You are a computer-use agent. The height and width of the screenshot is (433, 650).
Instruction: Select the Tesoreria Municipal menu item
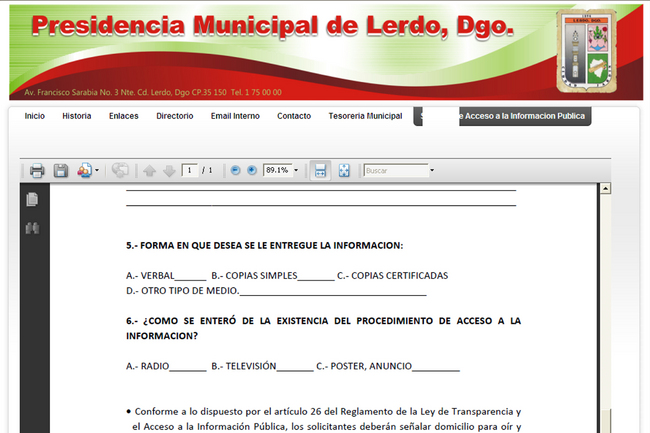point(365,116)
